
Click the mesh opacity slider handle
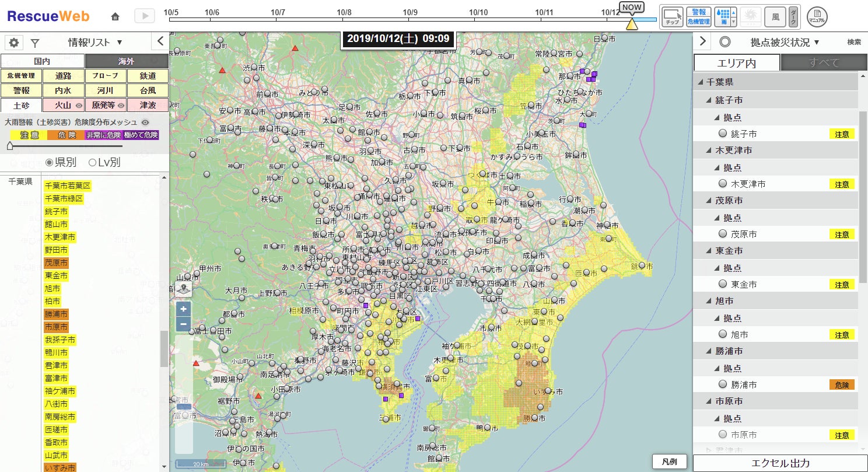10,146
